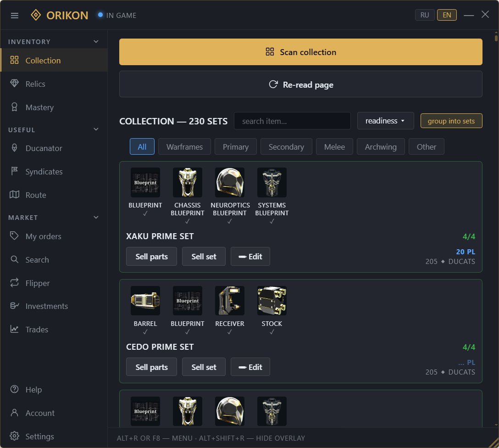Viewport: 499px width, 448px height.
Task: Sell parts of Cedo Prime Set
Action: click(151, 367)
